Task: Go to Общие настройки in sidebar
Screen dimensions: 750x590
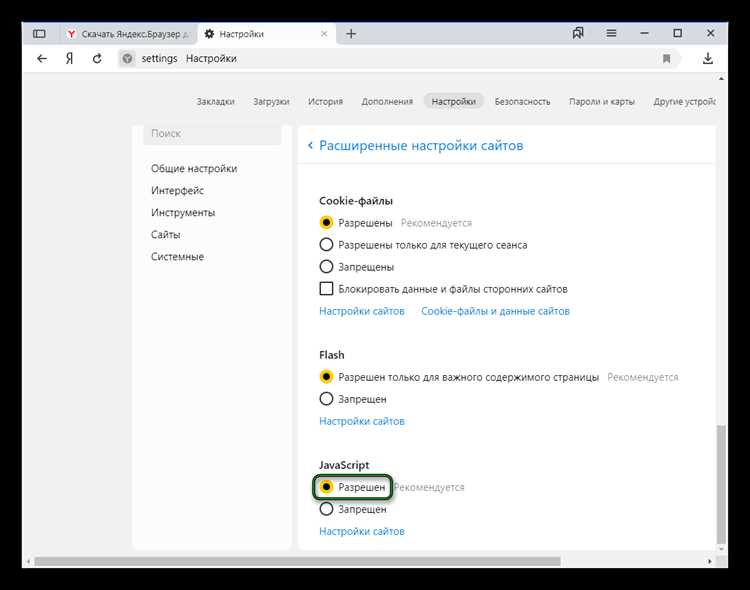Action: pos(194,168)
